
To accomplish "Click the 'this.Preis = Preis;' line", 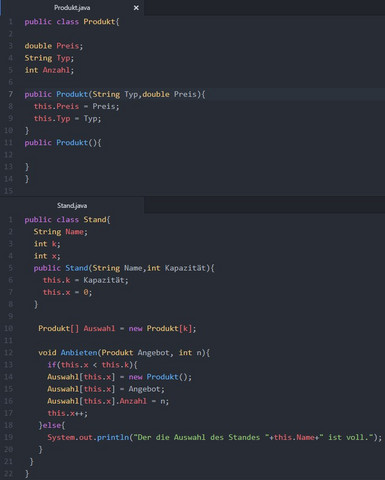I will [x=76, y=106].
